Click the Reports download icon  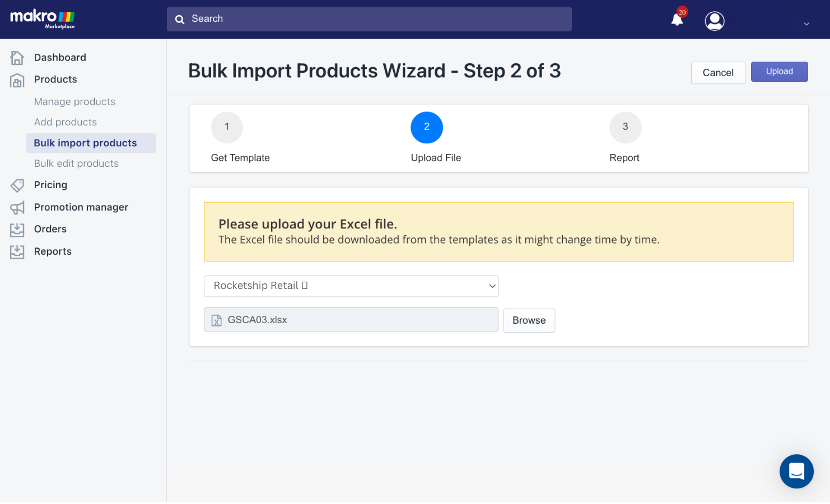pyautogui.click(x=17, y=252)
